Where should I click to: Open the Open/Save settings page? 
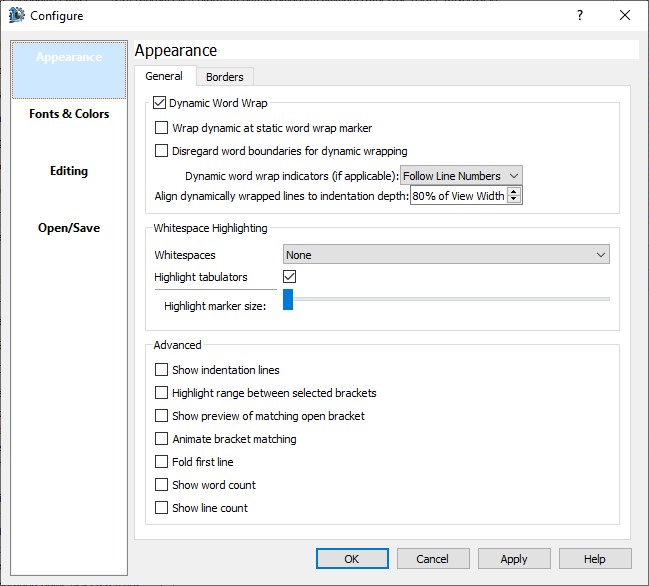tap(69, 228)
